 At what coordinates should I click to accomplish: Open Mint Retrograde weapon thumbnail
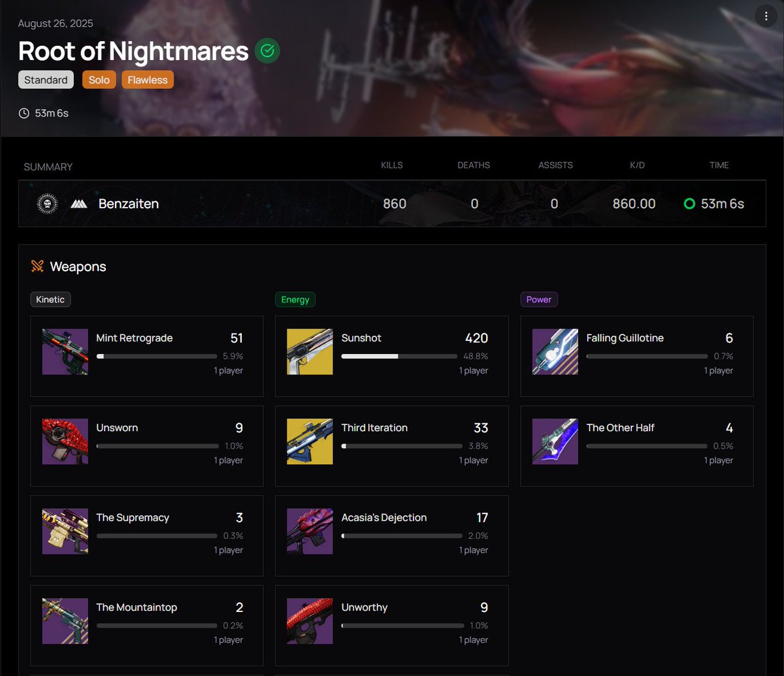65,351
